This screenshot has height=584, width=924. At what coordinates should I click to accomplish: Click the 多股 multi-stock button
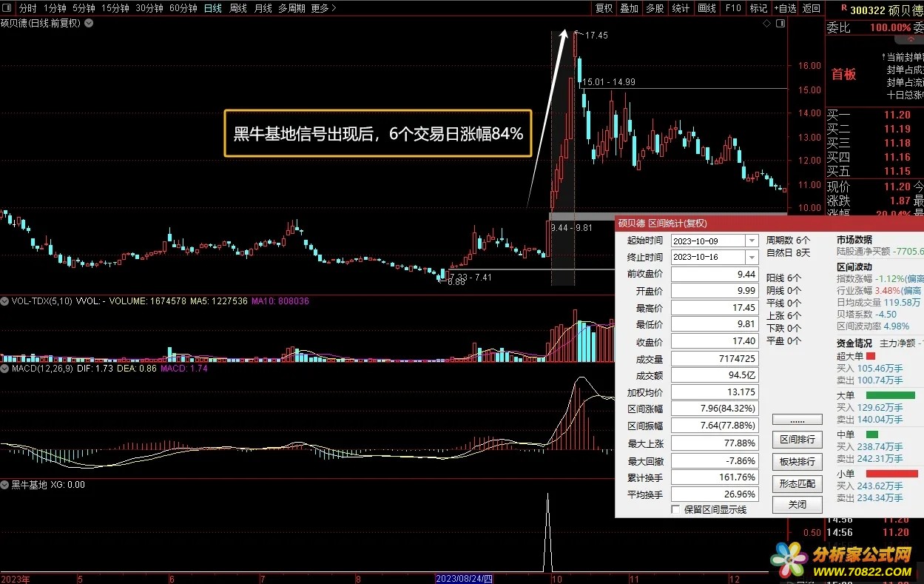654,8
